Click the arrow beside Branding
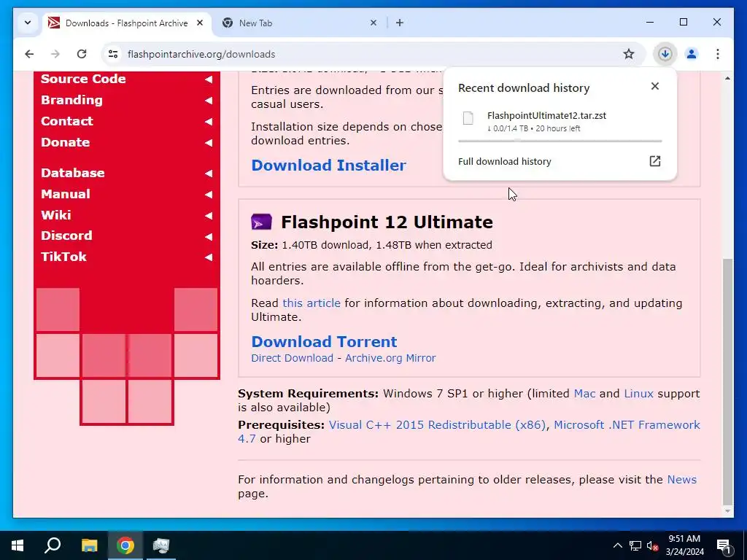Screen dimensions: 747x560 pyautogui.click(x=209, y=101)
